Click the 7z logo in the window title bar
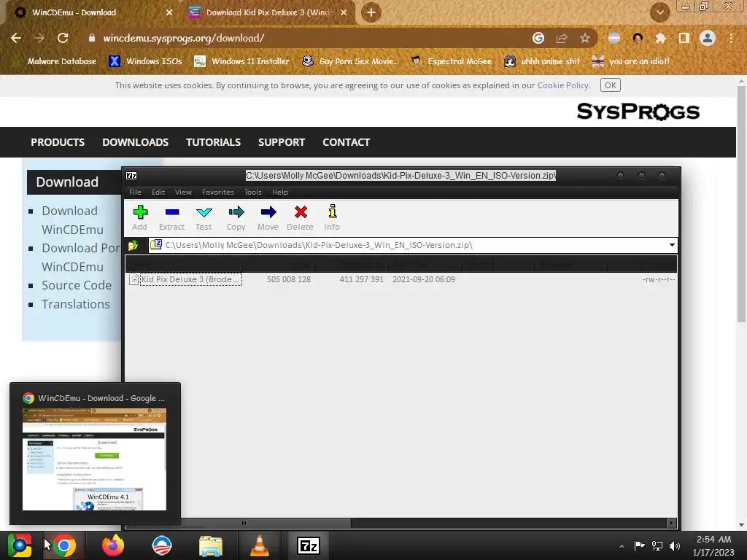 [x=131, y=176]
